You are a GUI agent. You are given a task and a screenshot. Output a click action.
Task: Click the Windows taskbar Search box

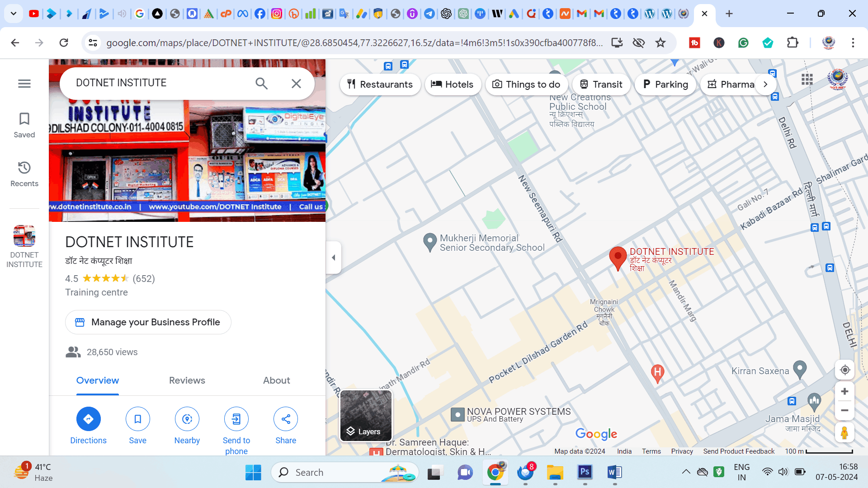[x=344, y=472]
